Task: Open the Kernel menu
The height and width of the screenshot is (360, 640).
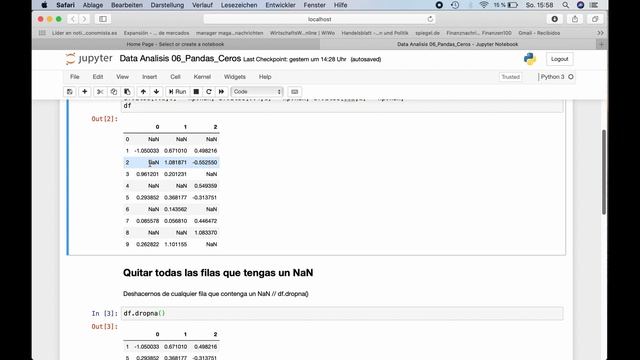Action: point(202,77)
